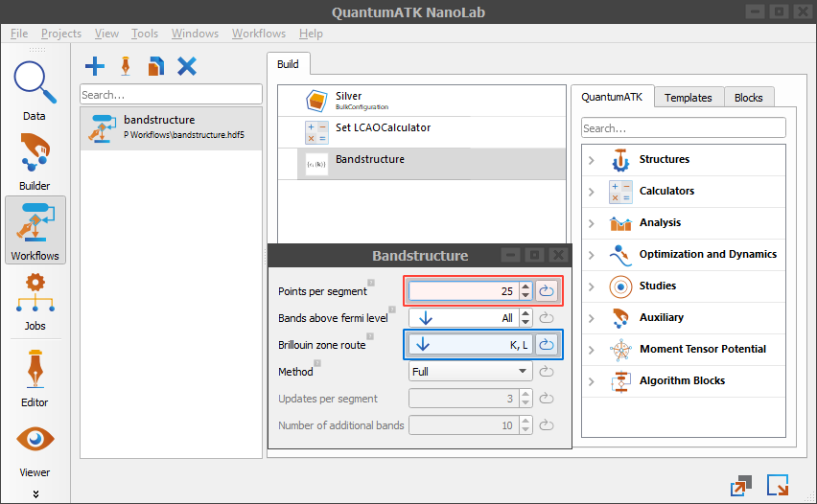817x504 pixels.
Task: Select the Bandstructure block icon
Action: click(316, 164)
